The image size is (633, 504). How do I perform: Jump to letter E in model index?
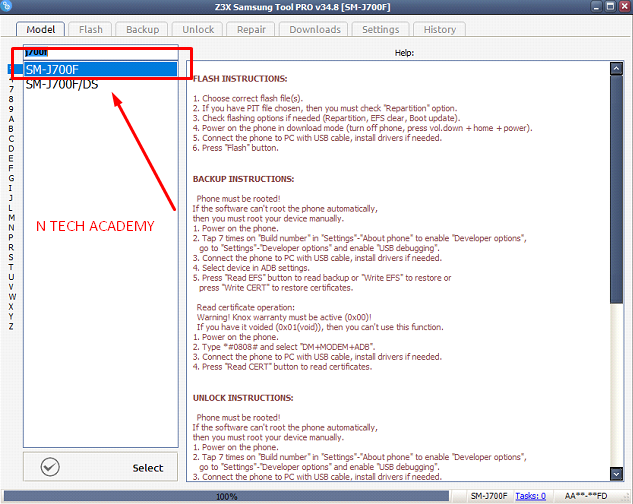(x=11, y=158)
